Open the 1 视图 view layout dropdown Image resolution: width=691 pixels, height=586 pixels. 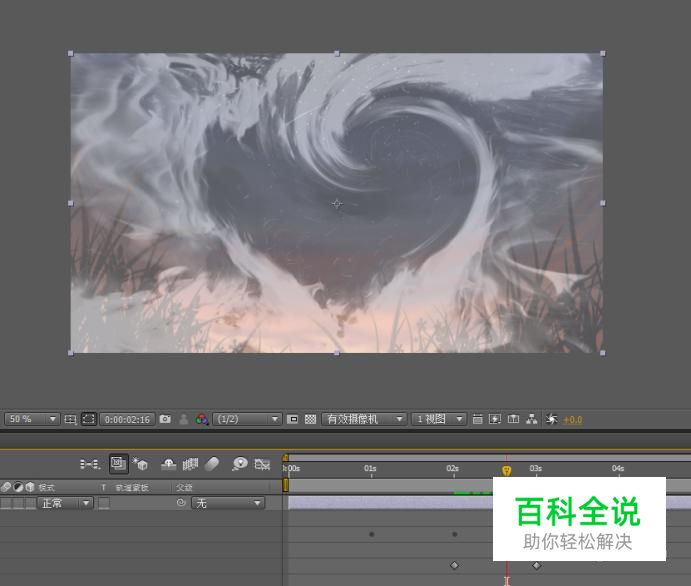(438, 419)
